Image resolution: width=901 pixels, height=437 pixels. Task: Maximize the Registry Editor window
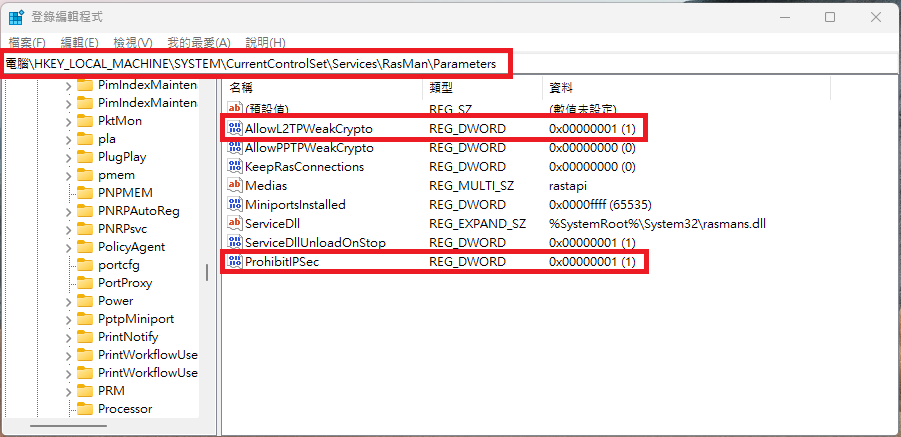[830, 17]
